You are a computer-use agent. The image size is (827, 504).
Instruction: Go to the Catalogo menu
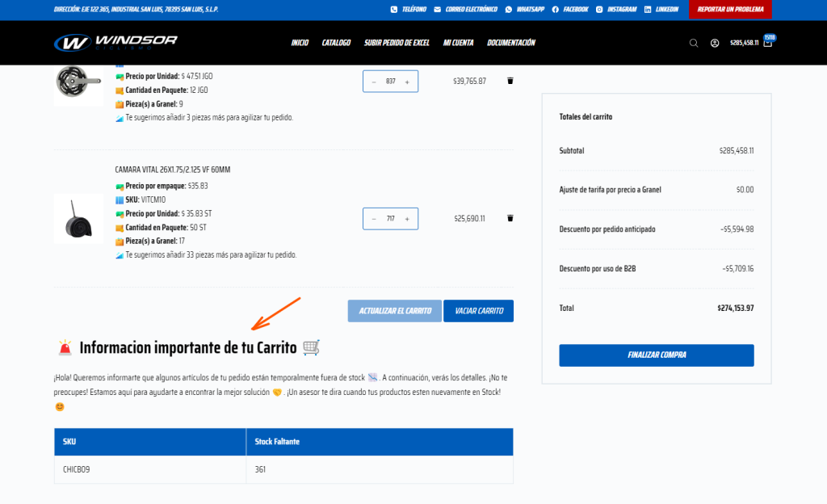tap(336, 43)
